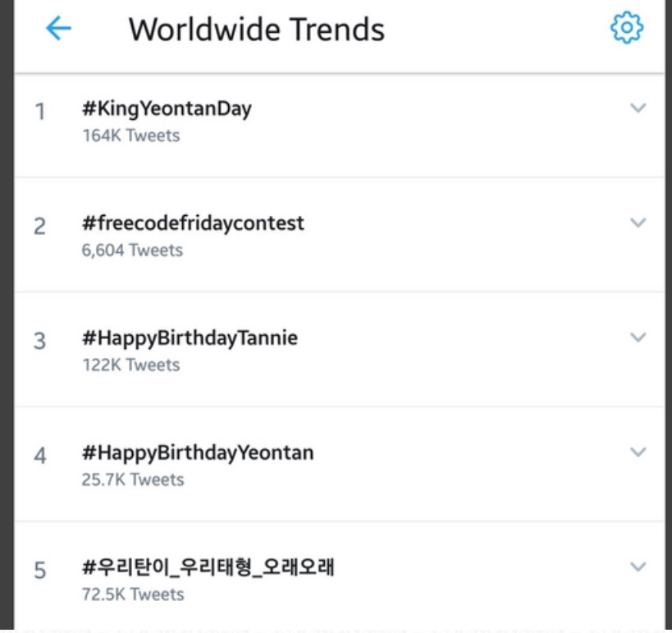
Task: Select rank number 1 trend row
Action: coord(340,126)
